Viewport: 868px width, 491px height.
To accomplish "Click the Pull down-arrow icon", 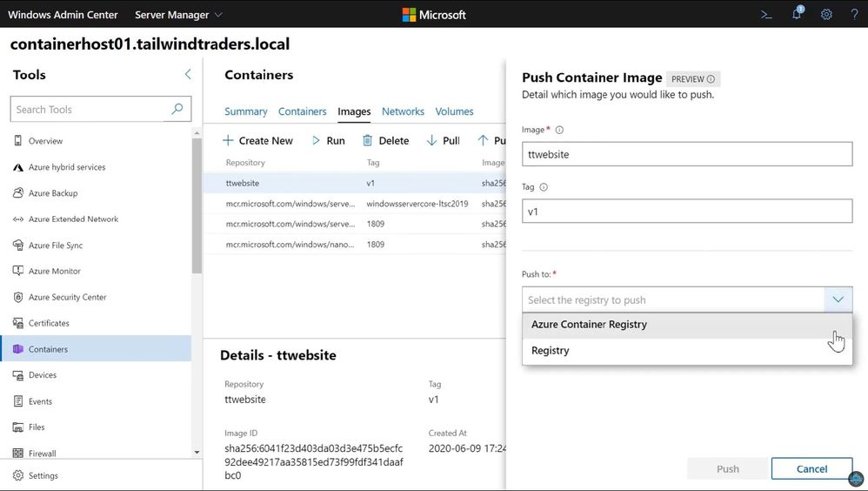I will click(431, 140).
